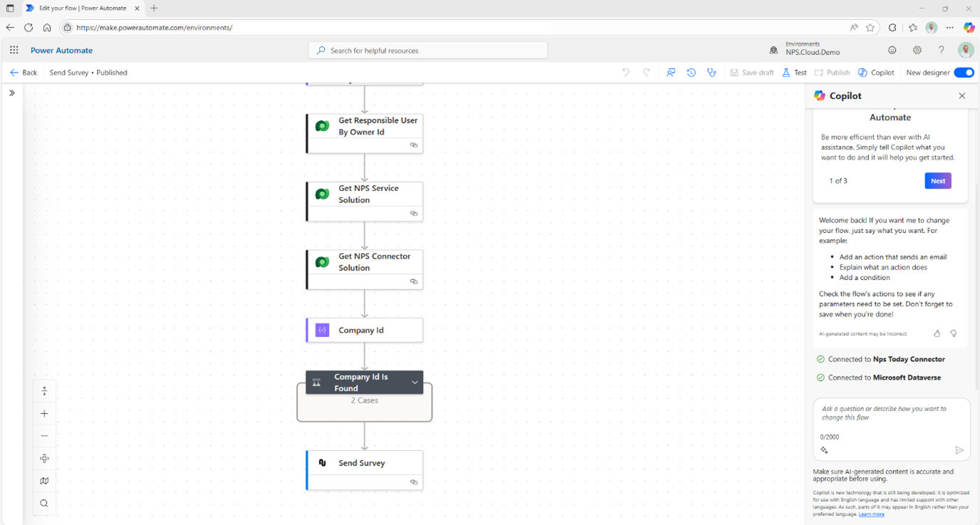This screenshot has height=525, width=980.
Task: Click the fit-to-view canvas icon
Action: 44,458
